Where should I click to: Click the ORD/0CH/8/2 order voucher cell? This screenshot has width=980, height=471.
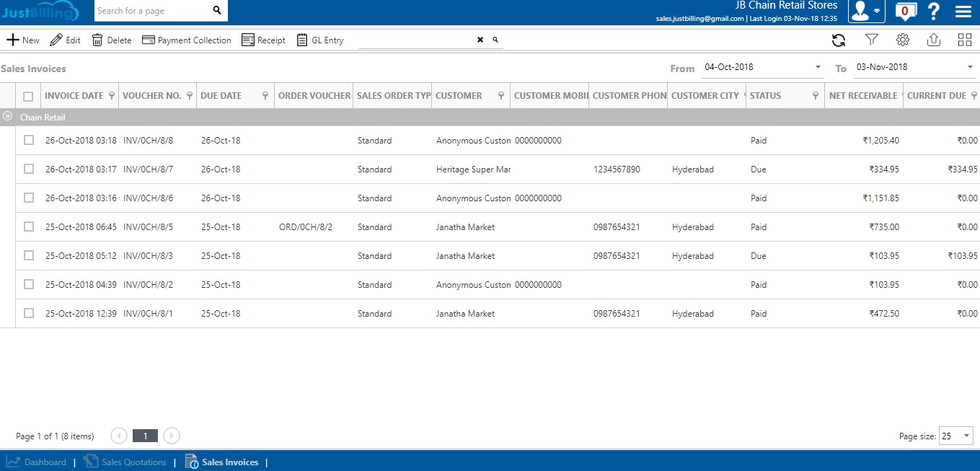[306, 227]
